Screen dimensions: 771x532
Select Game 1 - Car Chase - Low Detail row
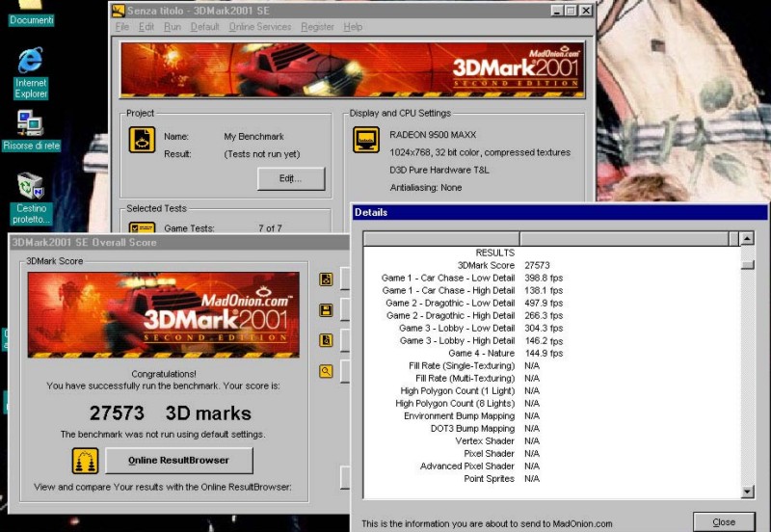point(551,278)
